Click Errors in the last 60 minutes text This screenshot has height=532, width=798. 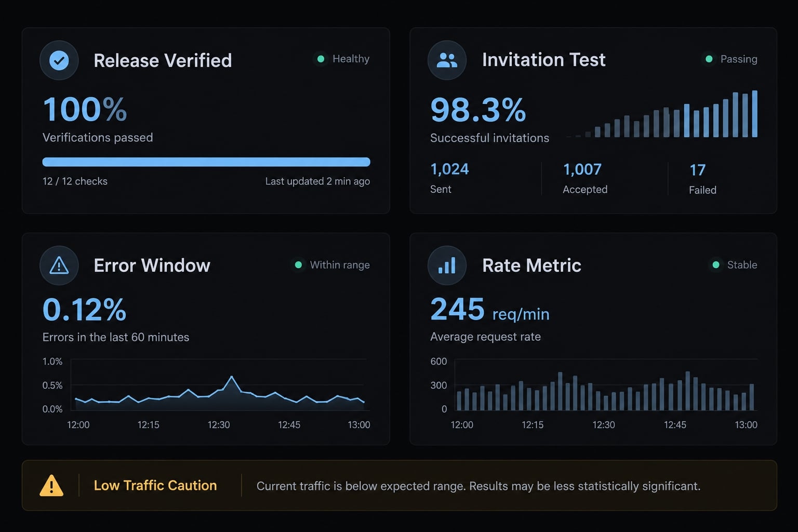pos(116,337)
